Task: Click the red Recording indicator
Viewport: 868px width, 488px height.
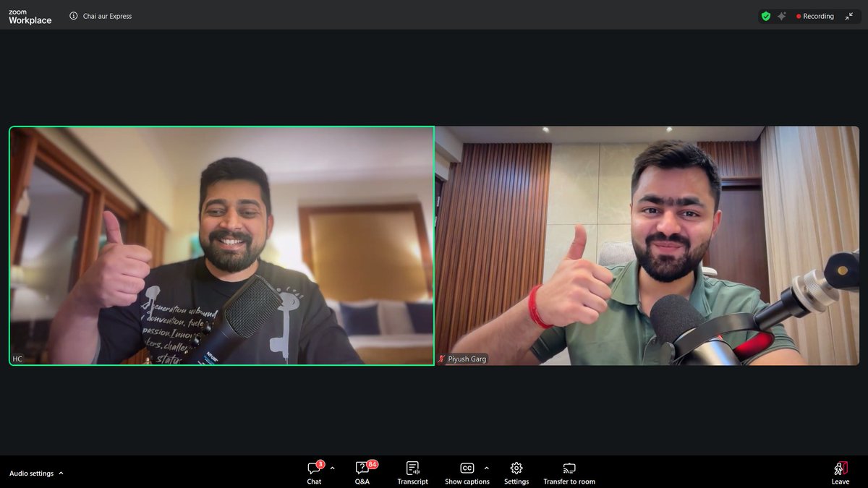Action: (816, 15)
